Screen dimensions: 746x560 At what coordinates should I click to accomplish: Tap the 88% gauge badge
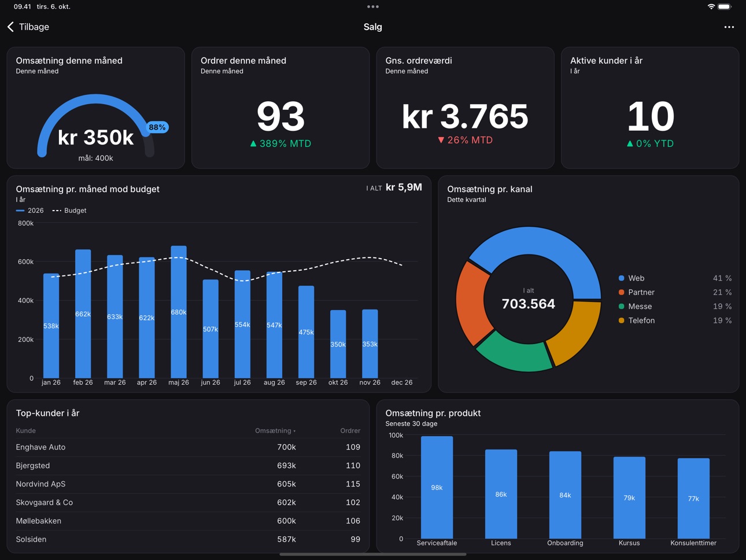[x=157, y=127]
